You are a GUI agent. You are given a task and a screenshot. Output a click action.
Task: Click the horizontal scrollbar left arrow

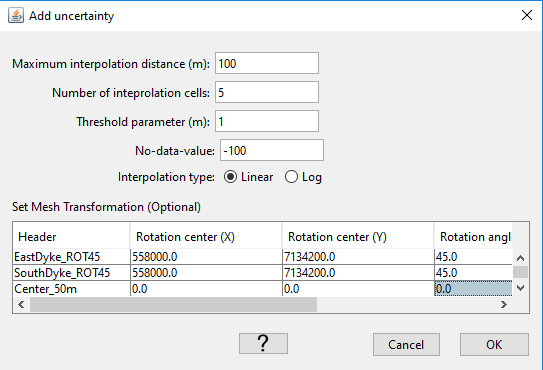(21, 305)
